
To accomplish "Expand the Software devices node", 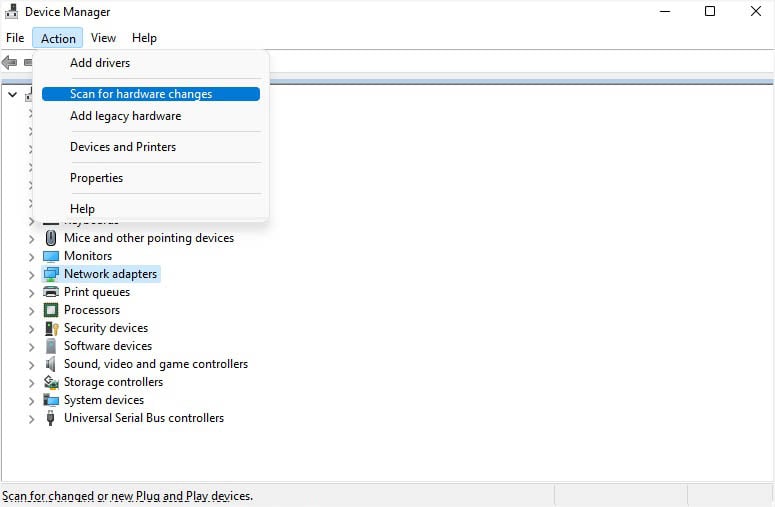I will [x=31, y=347].
